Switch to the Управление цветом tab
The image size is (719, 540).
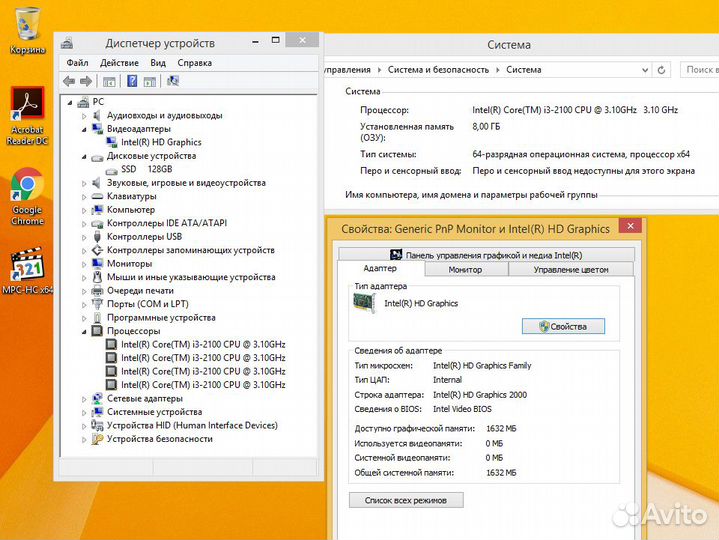pos(570,270)
